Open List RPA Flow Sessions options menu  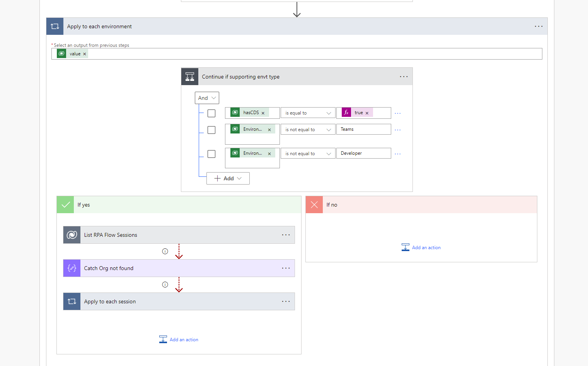coord(286,235)
